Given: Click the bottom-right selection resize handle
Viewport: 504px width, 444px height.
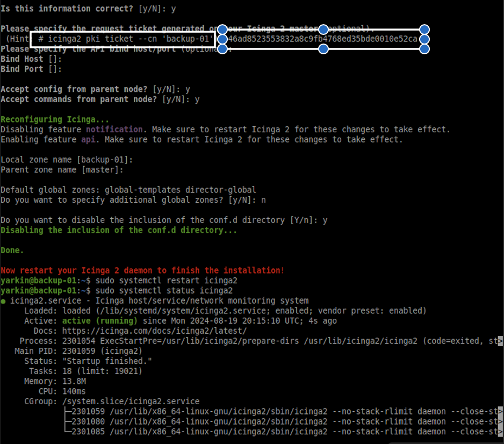Looking at the screenshot, I should (x=424, y=49).
